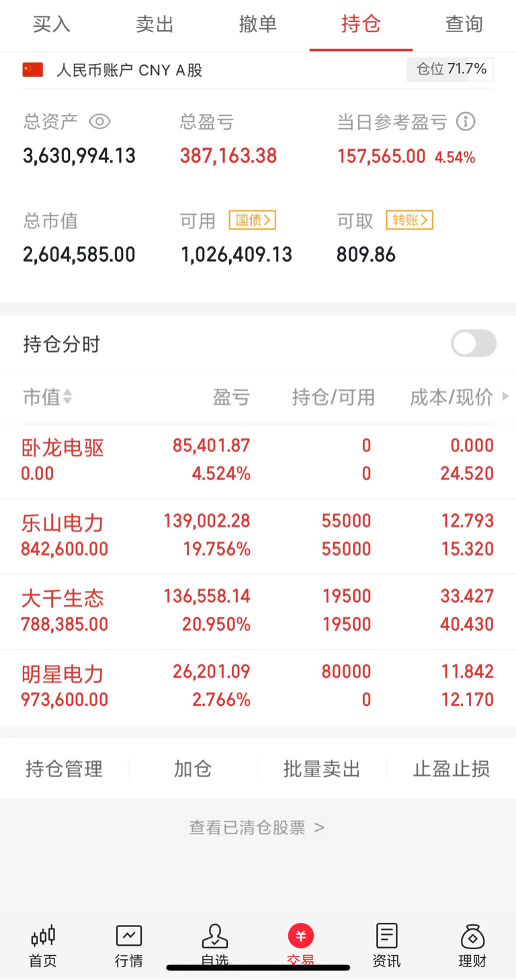Open the 资讯 news document icon

click(386, 936)
